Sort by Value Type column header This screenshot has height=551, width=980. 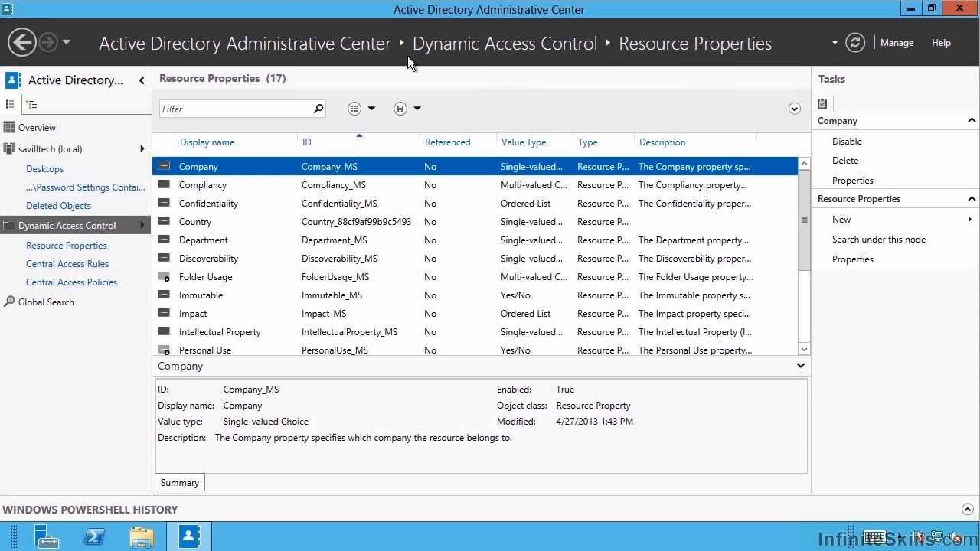(524, 142)
